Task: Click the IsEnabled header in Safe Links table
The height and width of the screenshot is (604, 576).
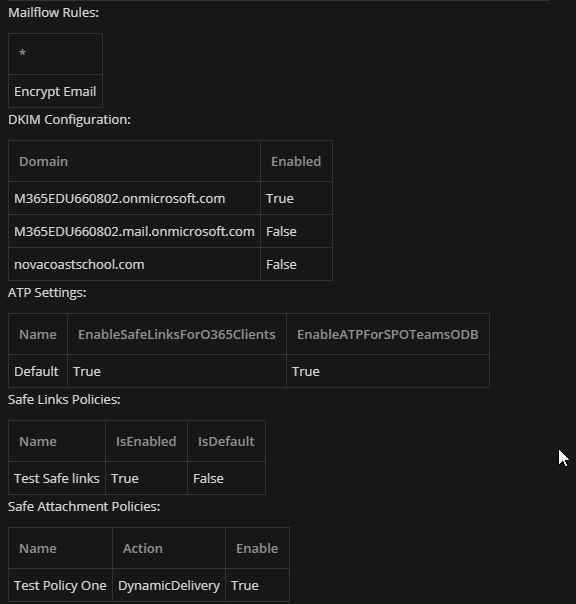Action: [146, 441]
